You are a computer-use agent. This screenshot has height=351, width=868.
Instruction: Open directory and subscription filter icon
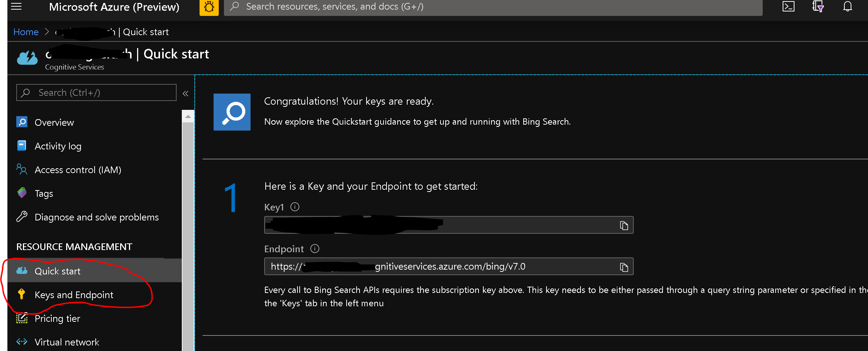tap(818, 7)
